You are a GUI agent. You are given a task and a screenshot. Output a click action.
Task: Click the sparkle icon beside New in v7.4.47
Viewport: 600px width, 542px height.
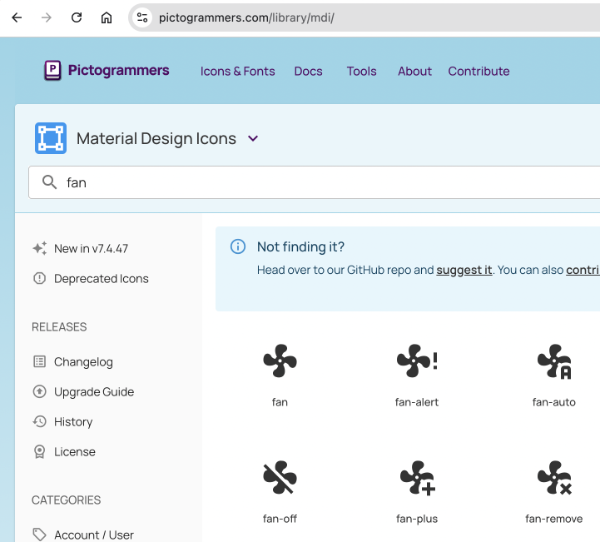click(x=40, y=248)
